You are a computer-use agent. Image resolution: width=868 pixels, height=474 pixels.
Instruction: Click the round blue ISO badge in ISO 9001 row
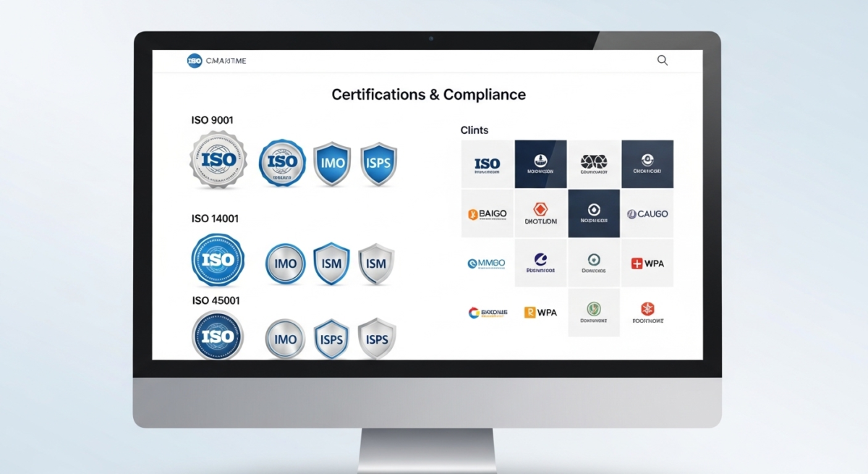[282, 163]
